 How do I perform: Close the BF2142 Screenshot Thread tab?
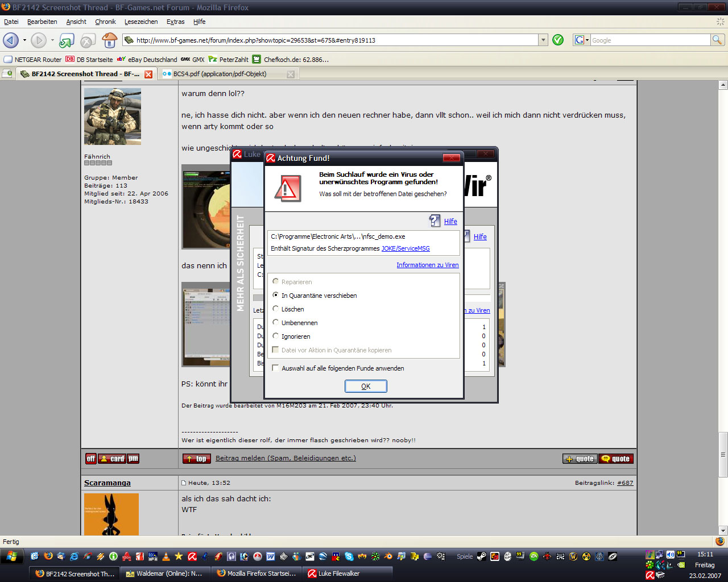[148, 74]
